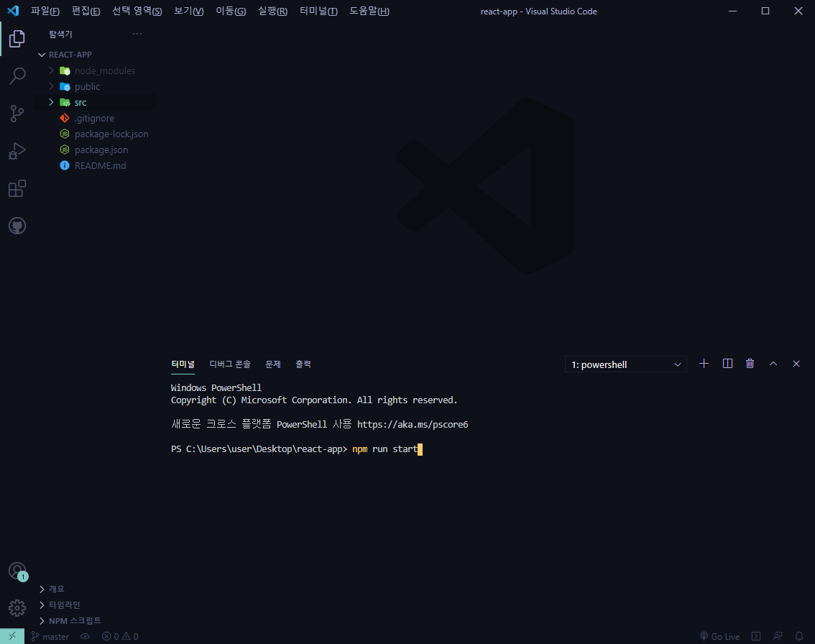815x644 pixels.
Task: Start Go Live server
Action: 719,636
